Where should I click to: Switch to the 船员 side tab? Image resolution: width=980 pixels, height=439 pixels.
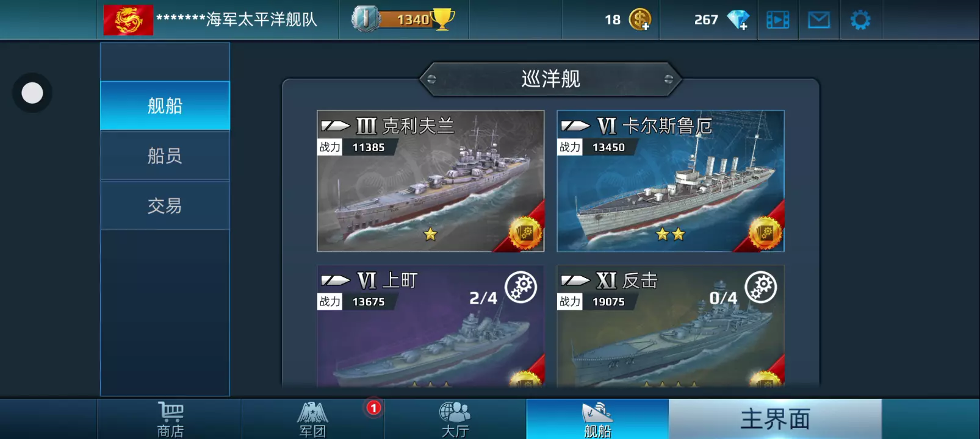165,155
